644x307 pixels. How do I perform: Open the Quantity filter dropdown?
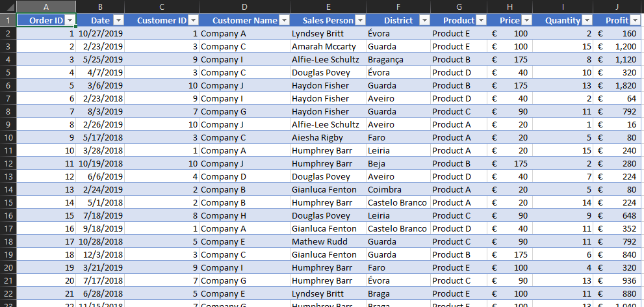tap(587, 21)
